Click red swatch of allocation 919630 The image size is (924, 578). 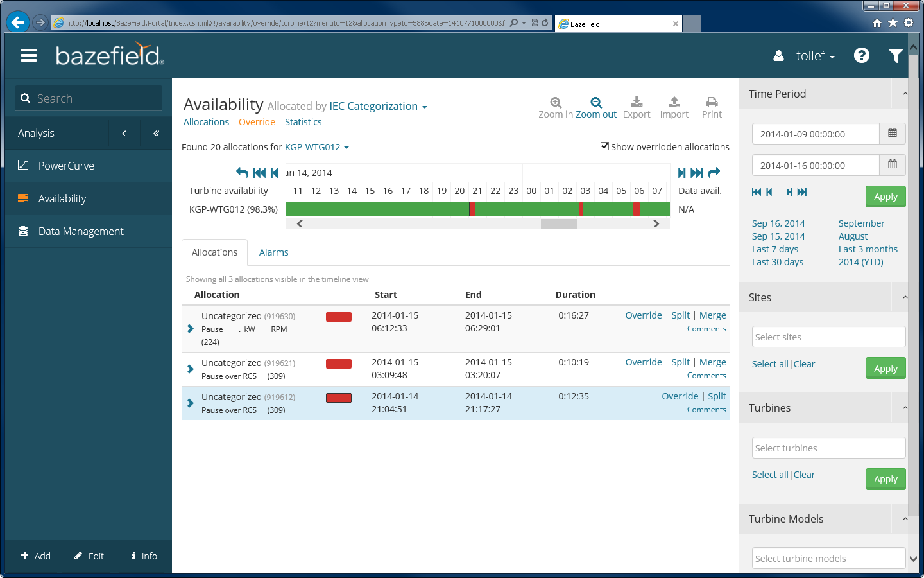[x=339, y=317]
